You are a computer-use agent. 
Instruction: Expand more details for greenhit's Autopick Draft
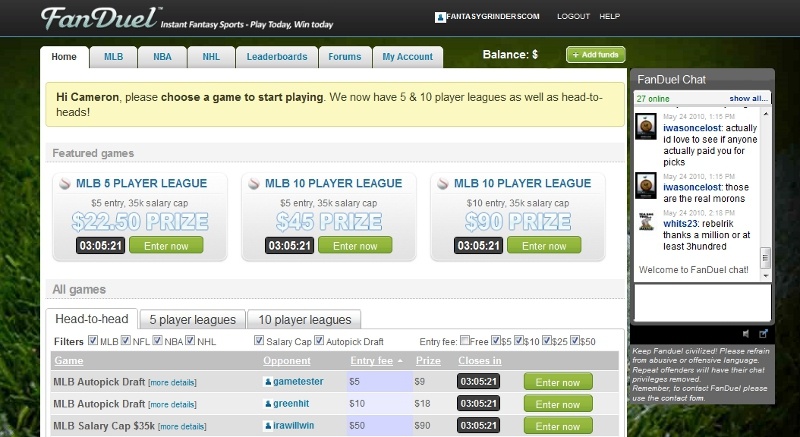(x=172, y=404)
